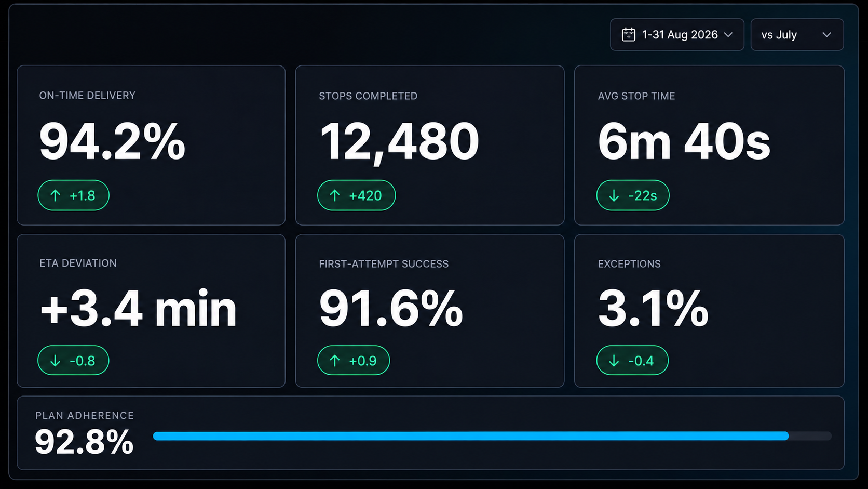Screen dimensions: 868x489
Task: Click the chevron beside vs July
Action: tap(826, 35)
